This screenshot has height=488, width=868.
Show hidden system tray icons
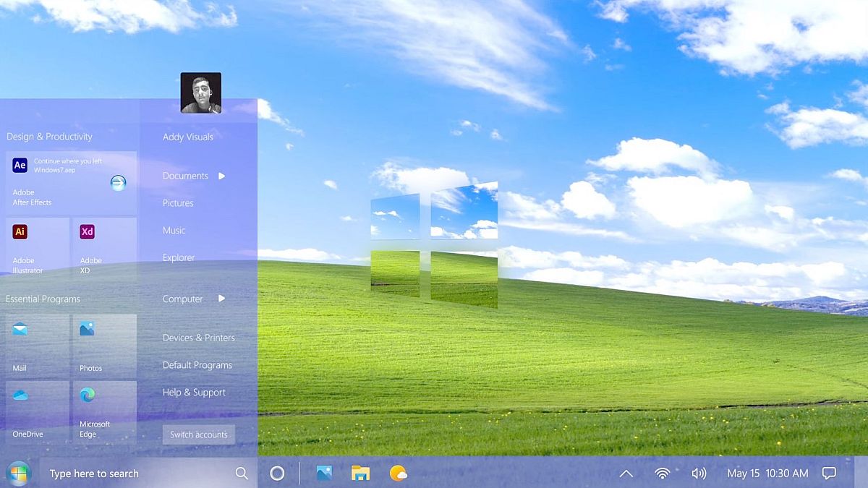click(626, 474)
